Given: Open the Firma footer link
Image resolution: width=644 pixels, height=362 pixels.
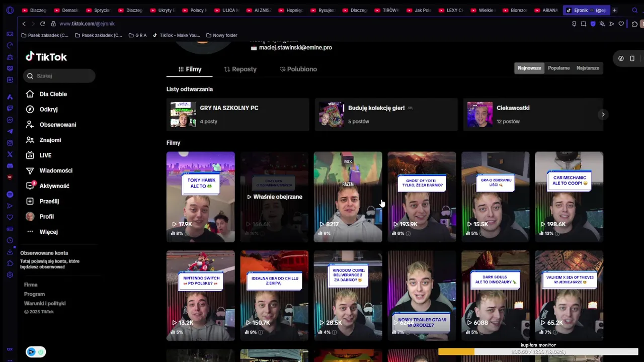Looking at the screenshot, I should tap(31, 285).
